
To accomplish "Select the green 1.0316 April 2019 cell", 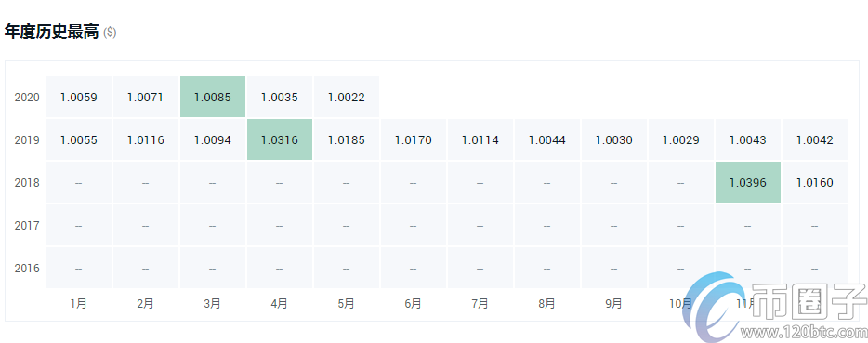I will coord(280,139).
